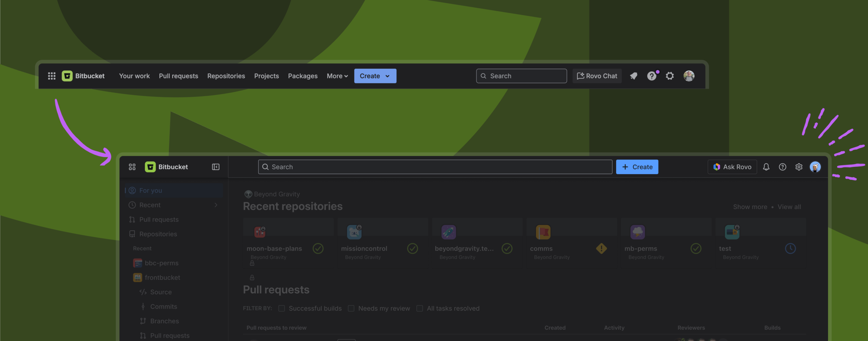Open Repositories in sidebar
This screenshot has height=341, width=868.
(174, 234)
